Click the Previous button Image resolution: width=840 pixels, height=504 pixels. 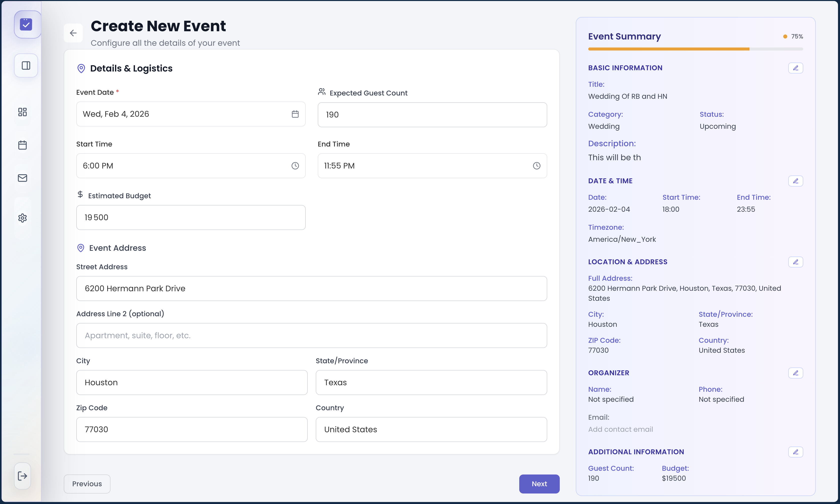87,483
